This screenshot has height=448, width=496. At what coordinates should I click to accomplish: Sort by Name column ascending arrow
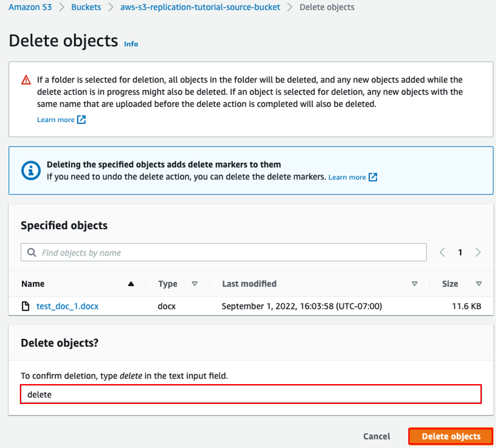click(x=131, y=284)
